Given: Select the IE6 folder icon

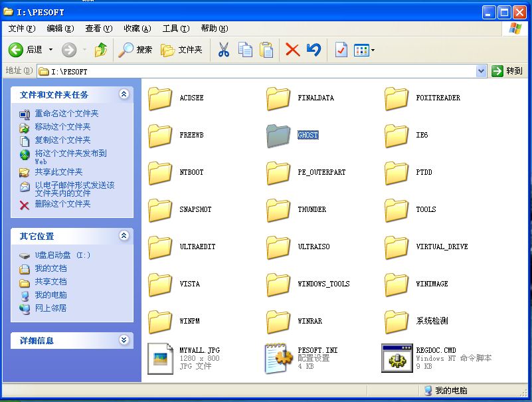Looking at the screenshot, I should (397, 136).
